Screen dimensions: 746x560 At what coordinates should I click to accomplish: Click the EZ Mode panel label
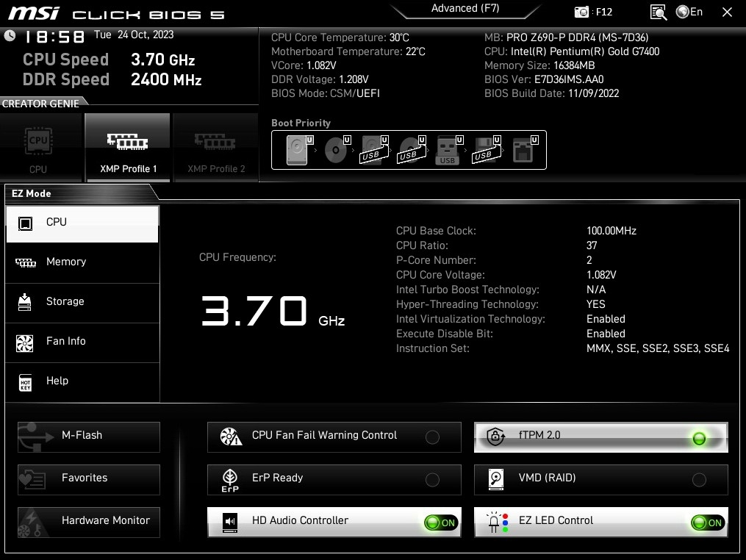[x=32, y=193]
